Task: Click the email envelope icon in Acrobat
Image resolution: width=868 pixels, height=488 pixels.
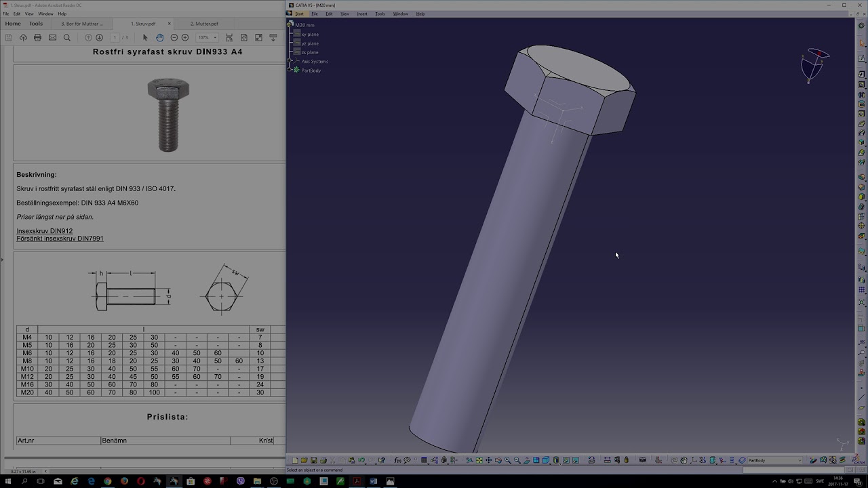Action: click(x=52, y=37)
